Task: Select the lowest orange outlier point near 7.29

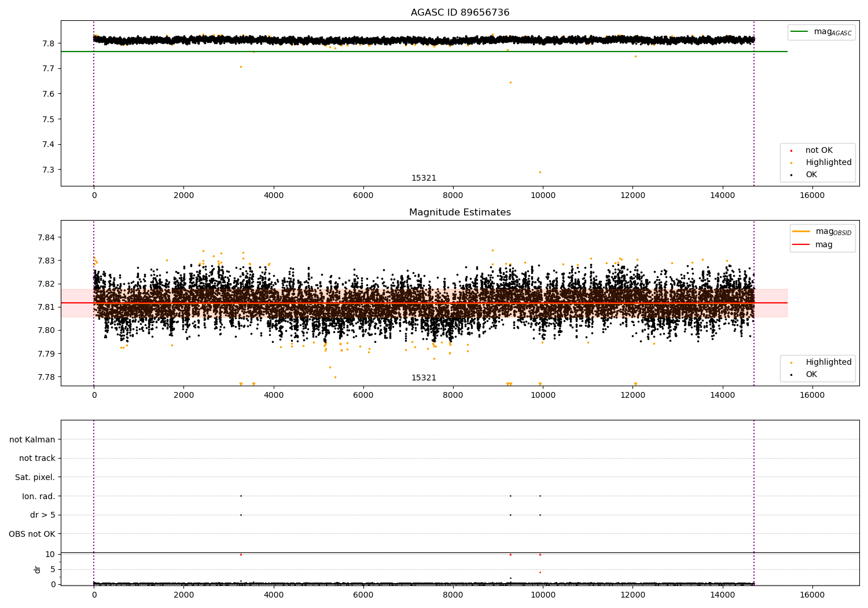Action: pos(540,172)
